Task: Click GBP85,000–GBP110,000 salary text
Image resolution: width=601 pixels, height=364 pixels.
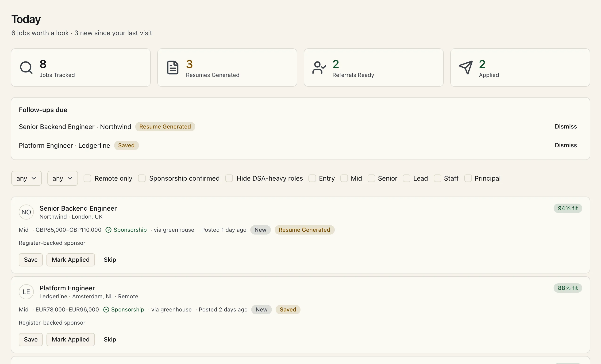Action: click(68, 230)
